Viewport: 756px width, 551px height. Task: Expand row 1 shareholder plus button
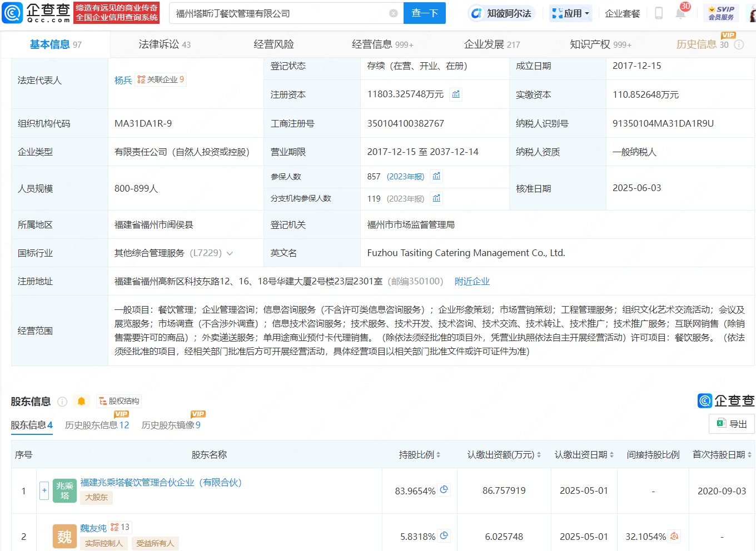(44, 490)
